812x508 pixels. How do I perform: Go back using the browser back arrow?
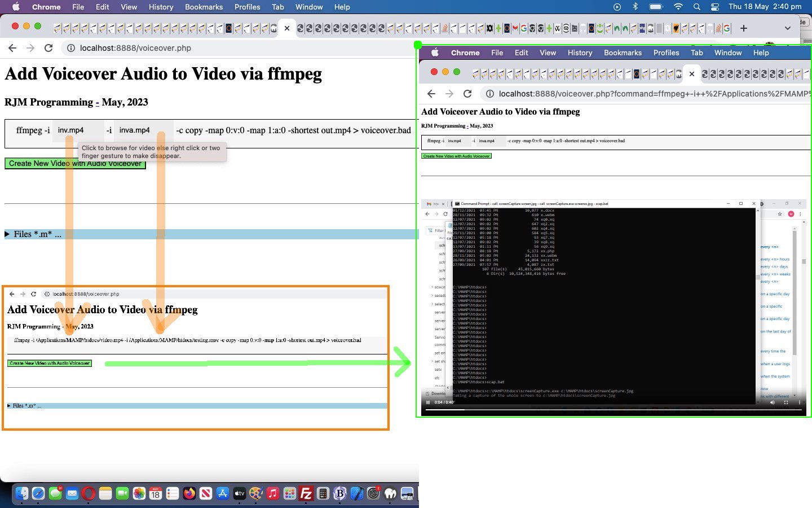[x=12, y=48]
